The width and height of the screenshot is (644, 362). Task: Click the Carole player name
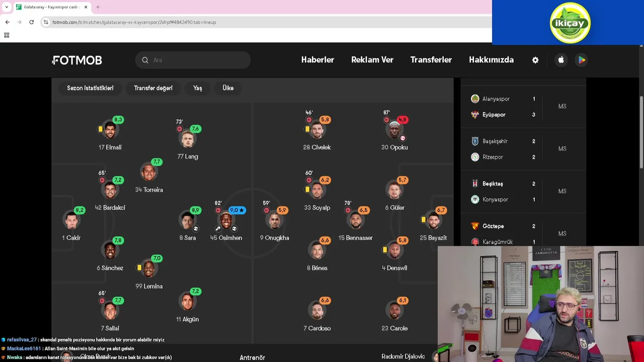pos(394,328)
